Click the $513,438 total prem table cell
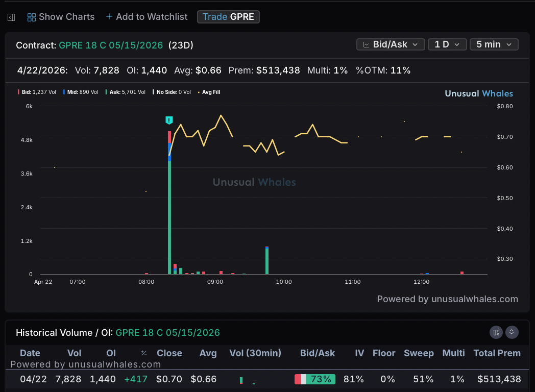Viewport: 535px width, 392px height. pyautogui.click(x=499, y=379)
